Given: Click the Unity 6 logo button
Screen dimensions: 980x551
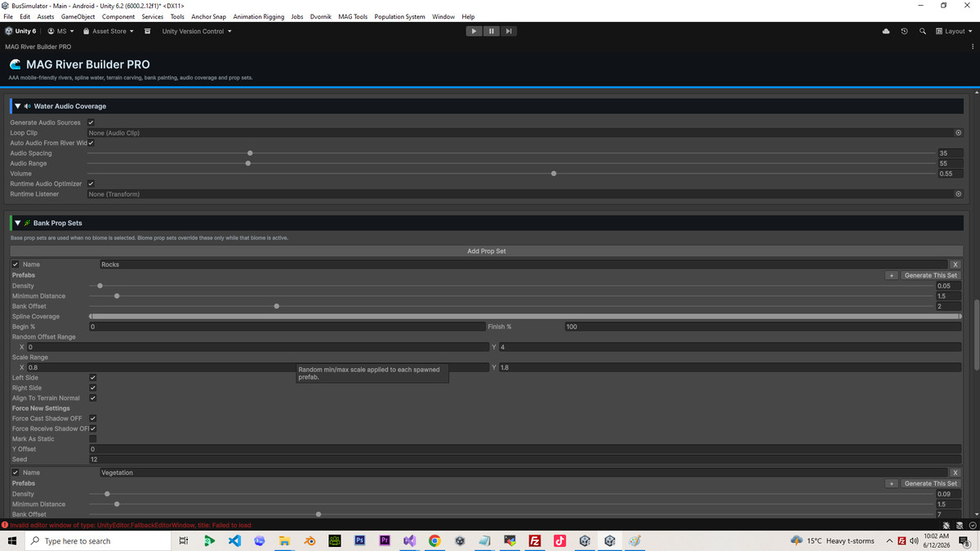Looking at the screenshot, I should 20,31.
